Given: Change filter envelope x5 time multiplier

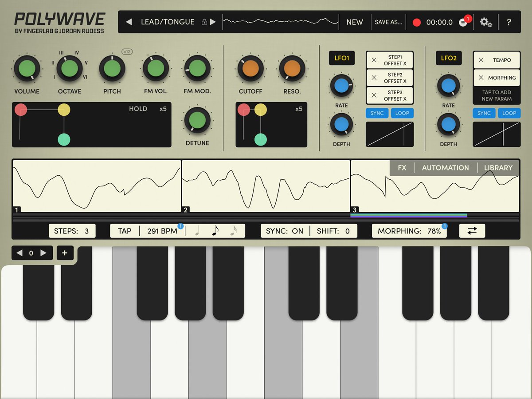Looking at the screenshot, I should point(299,109).
